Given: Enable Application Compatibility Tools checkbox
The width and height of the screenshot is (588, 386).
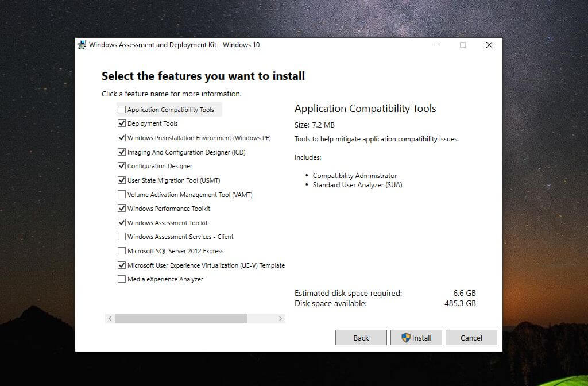Looking at the screenshot, I should (x=122, y=110).
